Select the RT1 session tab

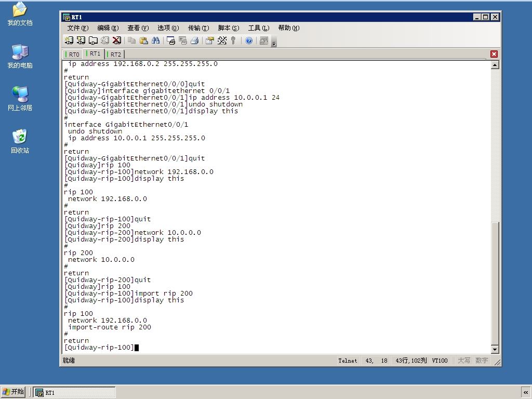(x=94, y=54)
